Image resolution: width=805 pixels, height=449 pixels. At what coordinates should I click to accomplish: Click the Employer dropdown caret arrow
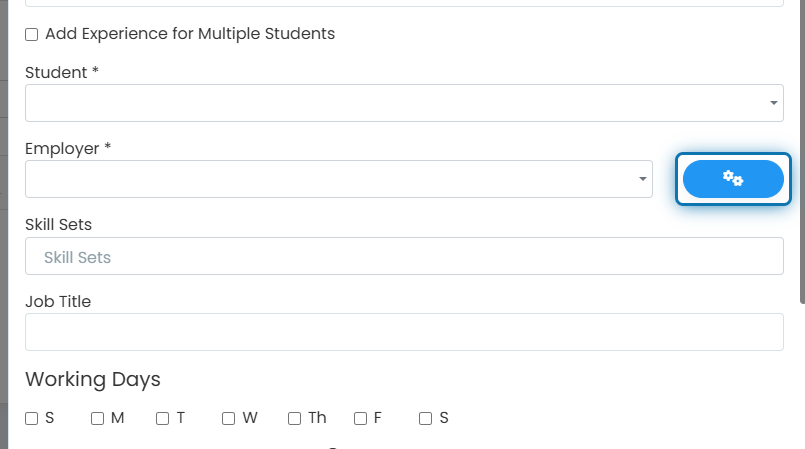(643, 179)
